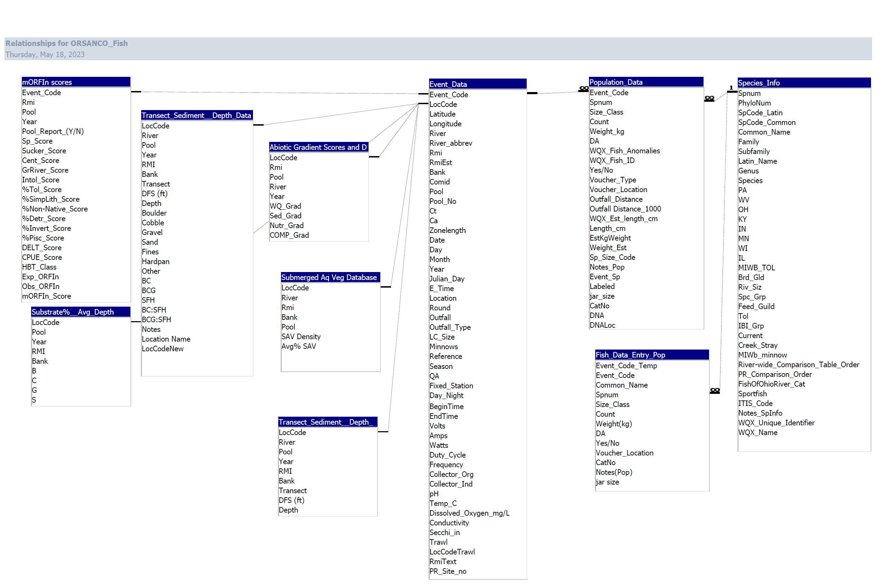The width and height of the screenshot is (879, 588).
Task: Click the '1' relationship marker above Species_Info Spnum
Action: [x=731, y=87]
